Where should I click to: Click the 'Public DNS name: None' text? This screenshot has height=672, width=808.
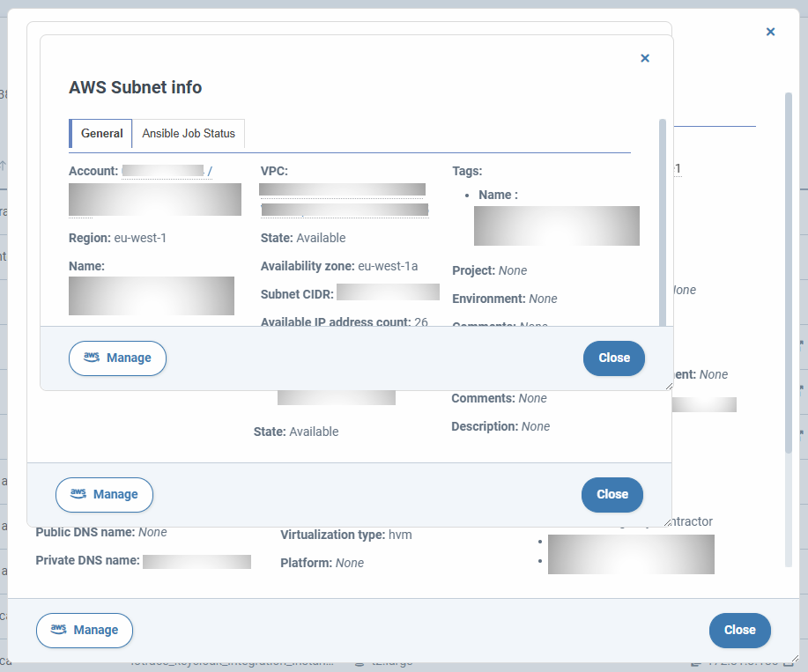tap(101, 532)
